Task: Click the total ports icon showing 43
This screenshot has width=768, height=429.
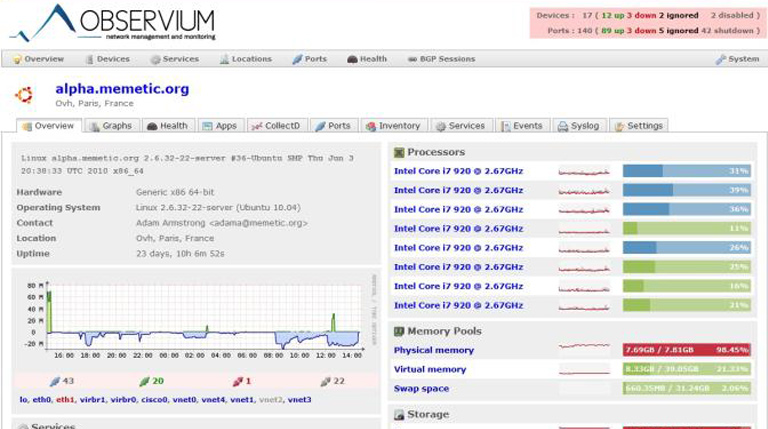Action: 55,381
